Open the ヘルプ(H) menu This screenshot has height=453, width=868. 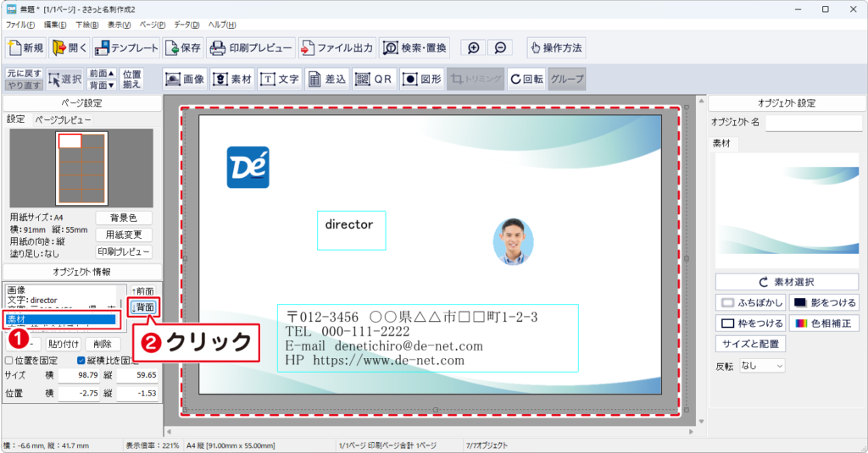222,25
